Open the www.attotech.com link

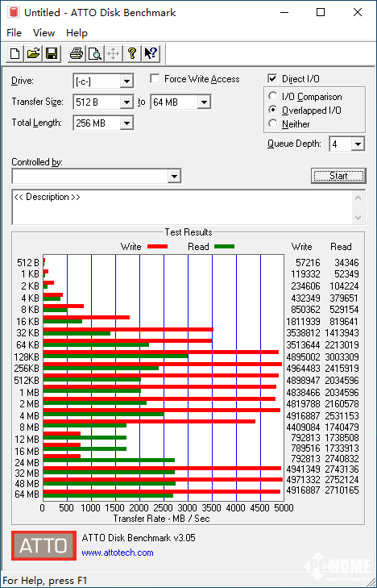(118, 553)
